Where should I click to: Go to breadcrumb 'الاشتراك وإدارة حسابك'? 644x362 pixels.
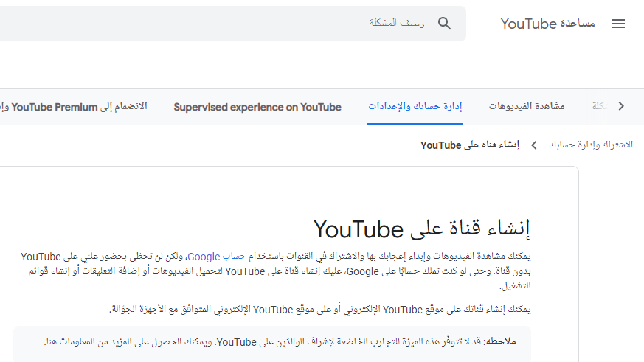[591, 145]
